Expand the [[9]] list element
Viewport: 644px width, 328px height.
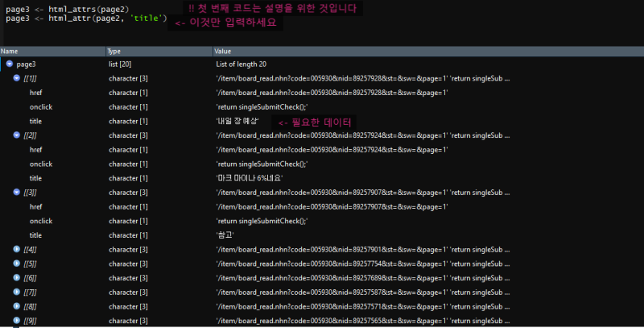(16, 320)
